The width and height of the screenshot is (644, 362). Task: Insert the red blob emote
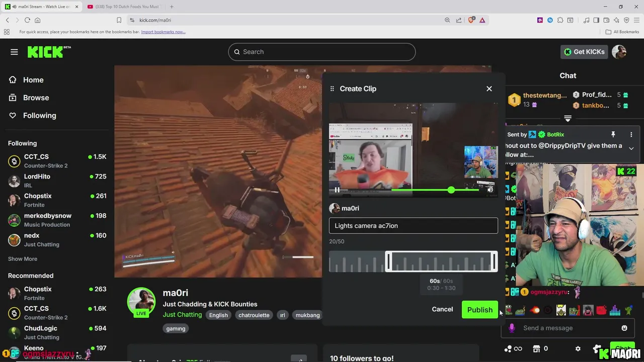point(601,310)
